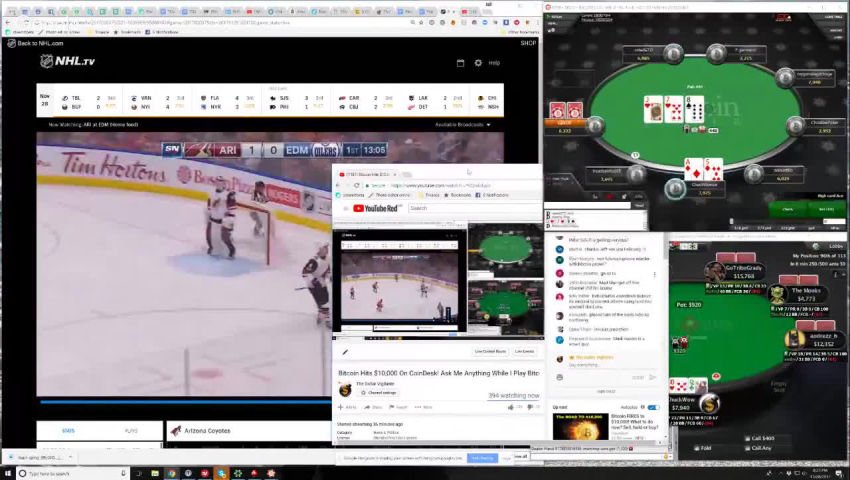The width and height of the screenshot is (850, 480).
Task: Reload the YouTube page
Action: click(x=356, y=185)
